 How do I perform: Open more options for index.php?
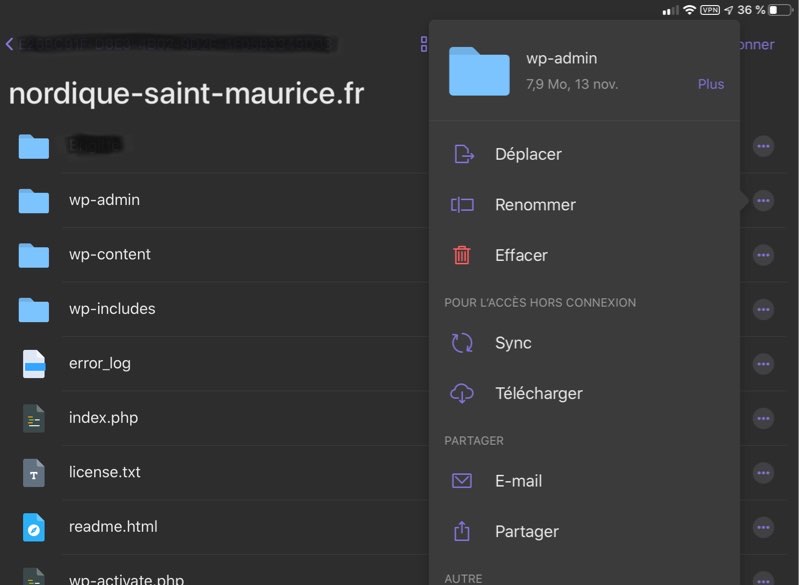[763, 418]
